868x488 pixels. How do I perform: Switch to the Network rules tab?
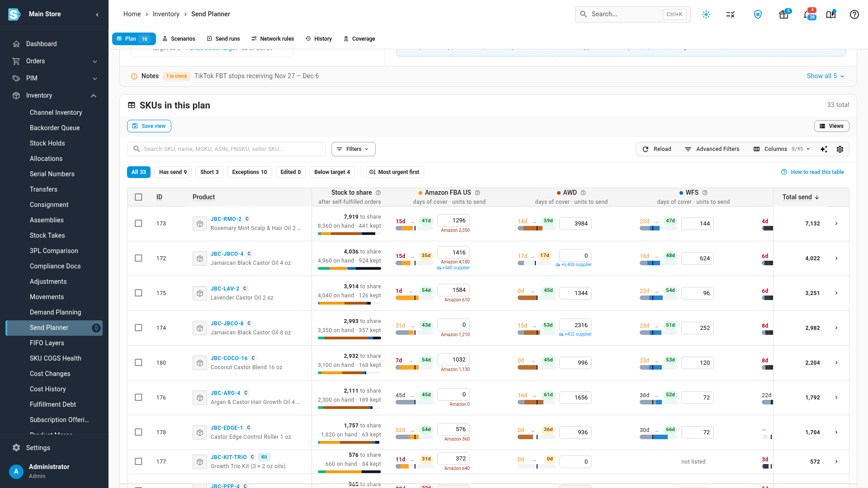click(273, 39)
